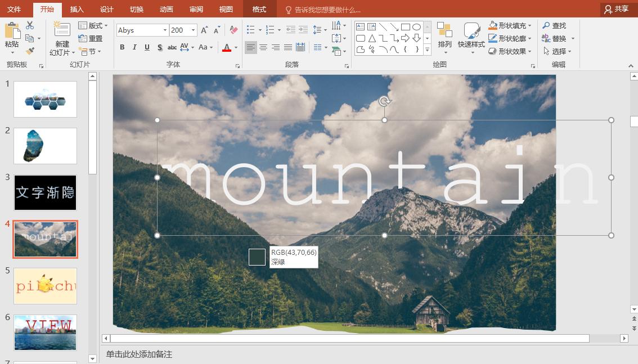Click the text box rotation handle

click(384, 101)
